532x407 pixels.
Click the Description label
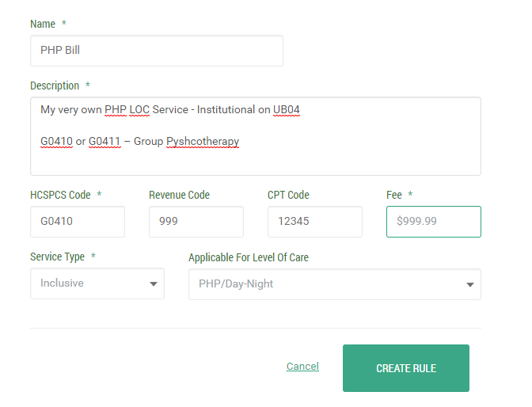point(55,86)
